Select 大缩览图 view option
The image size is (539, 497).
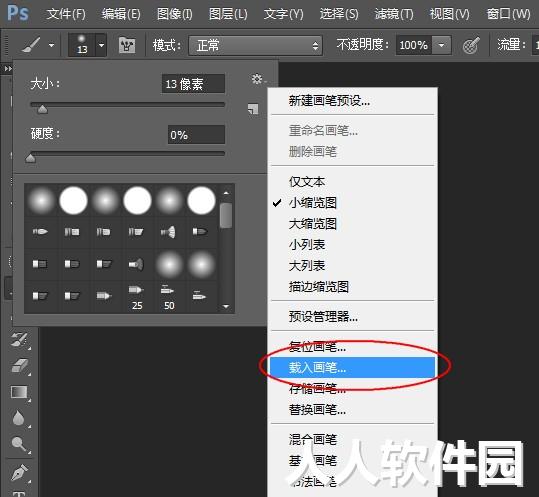pyautogui.click(x=353, y=224)
